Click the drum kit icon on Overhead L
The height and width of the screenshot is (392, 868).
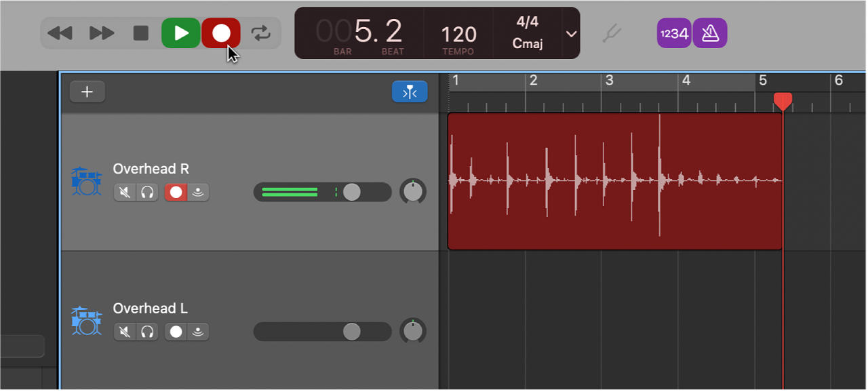(x=86, y=321)
